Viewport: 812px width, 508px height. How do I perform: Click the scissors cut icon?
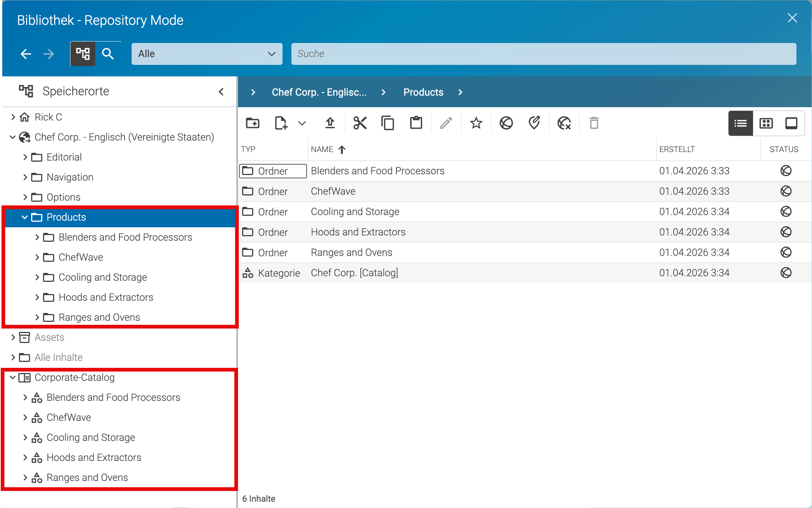[360, 123]
